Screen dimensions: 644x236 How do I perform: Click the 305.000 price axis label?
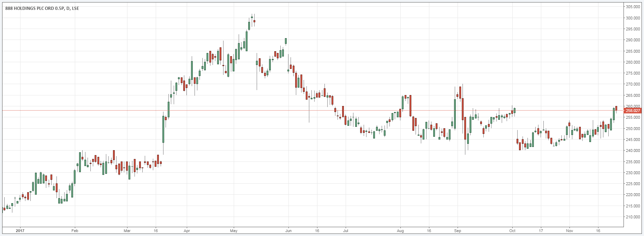(633, 7)
